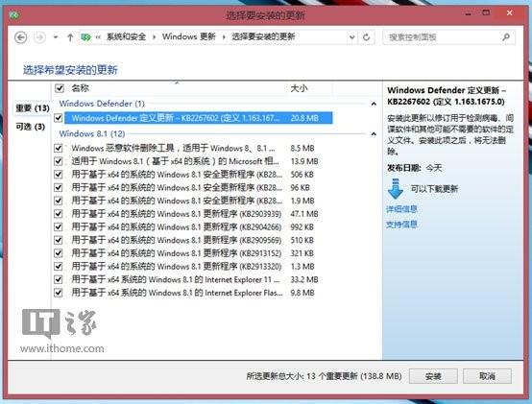The height and width of the screenshot is (404, 532).
Task: Sort by the 名称 column header
Action: (80, 88)
